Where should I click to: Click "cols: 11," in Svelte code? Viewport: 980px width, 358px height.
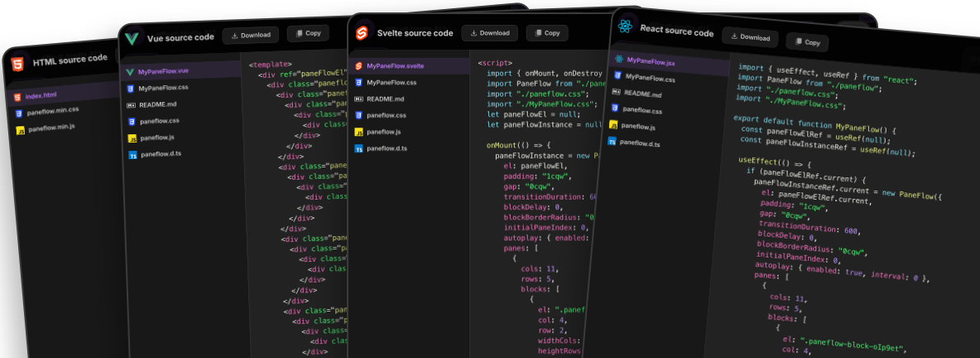[540, 269]
